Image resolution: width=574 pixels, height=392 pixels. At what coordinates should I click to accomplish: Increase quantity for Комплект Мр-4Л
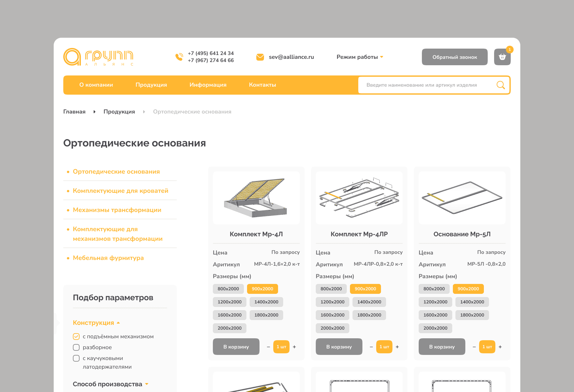coord(294,347)
